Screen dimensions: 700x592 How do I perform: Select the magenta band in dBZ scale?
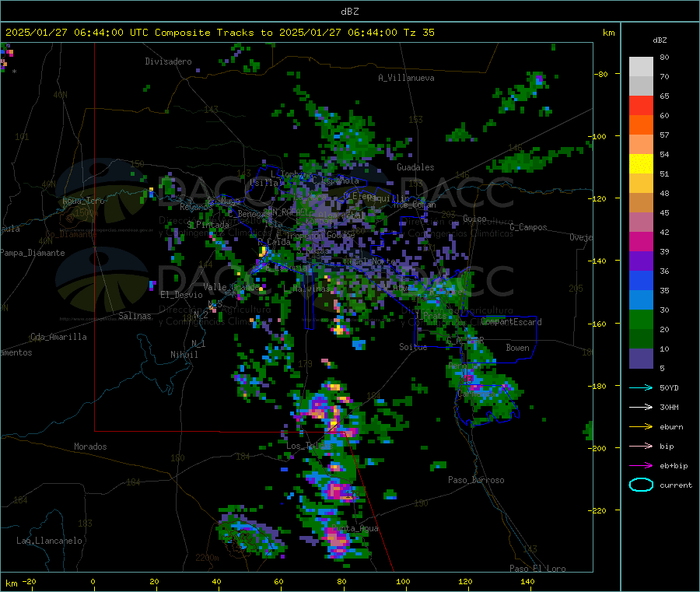pyautogui.click(x=641, y=241)
